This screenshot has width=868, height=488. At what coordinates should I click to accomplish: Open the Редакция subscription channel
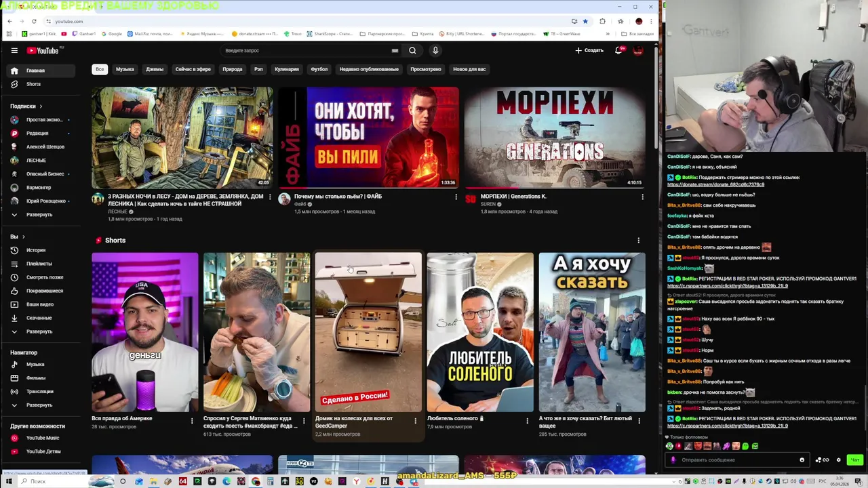pos(42,133)
